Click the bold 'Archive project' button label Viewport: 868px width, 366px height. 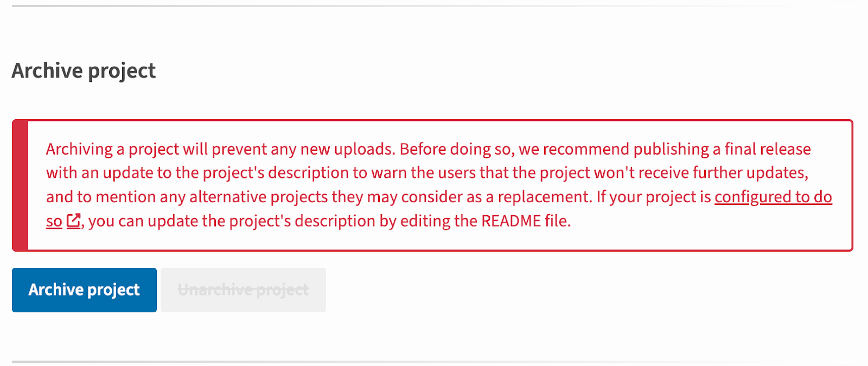point(84,290)
